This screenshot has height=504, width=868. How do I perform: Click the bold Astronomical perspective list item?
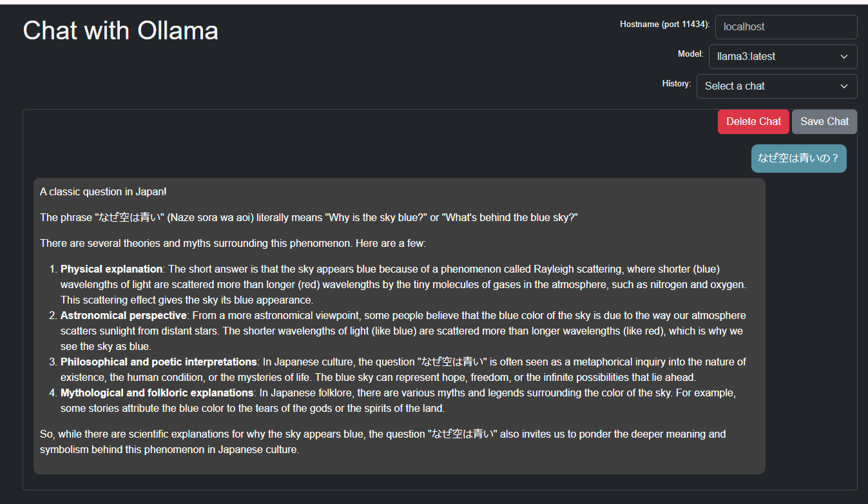(124, 315)
